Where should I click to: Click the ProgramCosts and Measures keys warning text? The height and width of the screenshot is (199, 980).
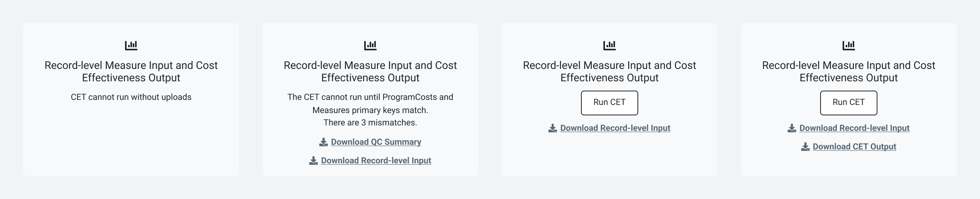click(x=370, y=104)
